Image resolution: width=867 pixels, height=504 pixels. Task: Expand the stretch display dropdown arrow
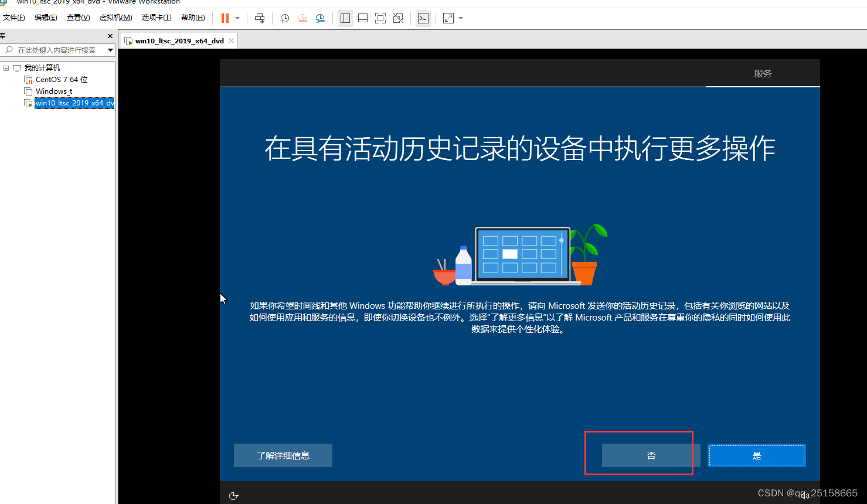[x=461, y=18]
